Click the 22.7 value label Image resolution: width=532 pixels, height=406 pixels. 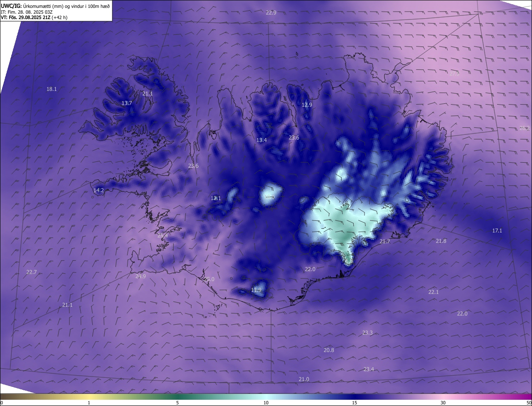[x=32, y=272]
